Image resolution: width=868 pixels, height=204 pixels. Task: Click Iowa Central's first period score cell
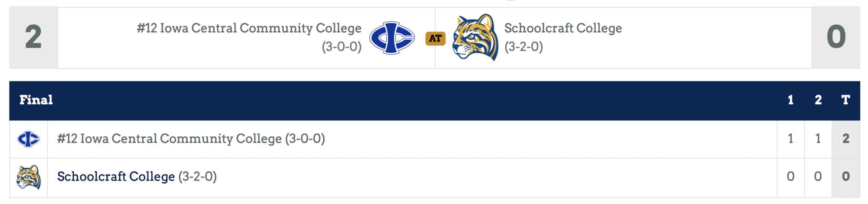click(790, 139)
